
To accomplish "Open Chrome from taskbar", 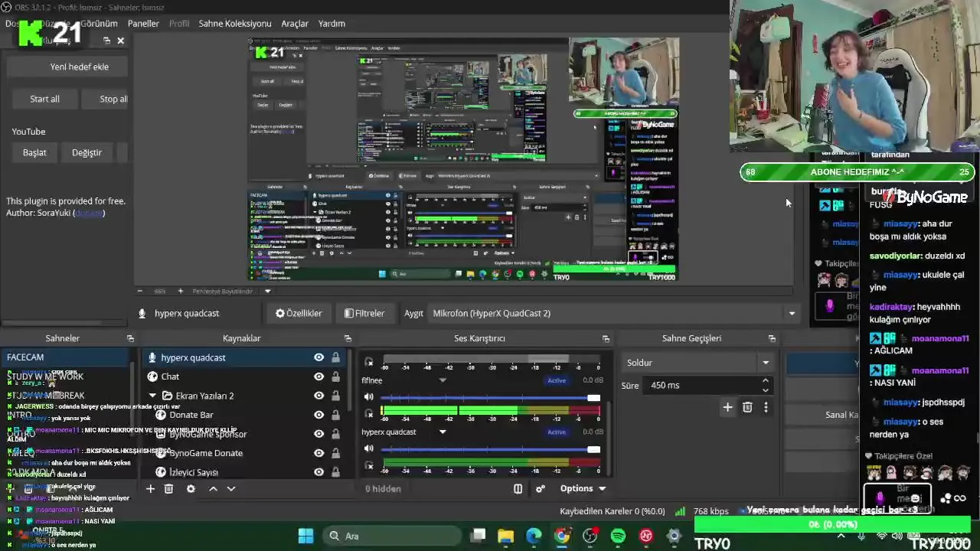I will coord(562,536).
